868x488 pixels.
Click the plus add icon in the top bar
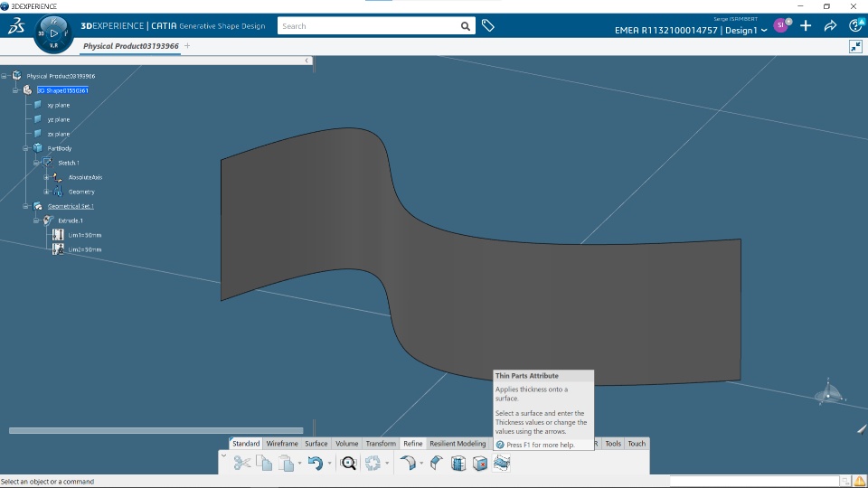(x=806, y=25)
